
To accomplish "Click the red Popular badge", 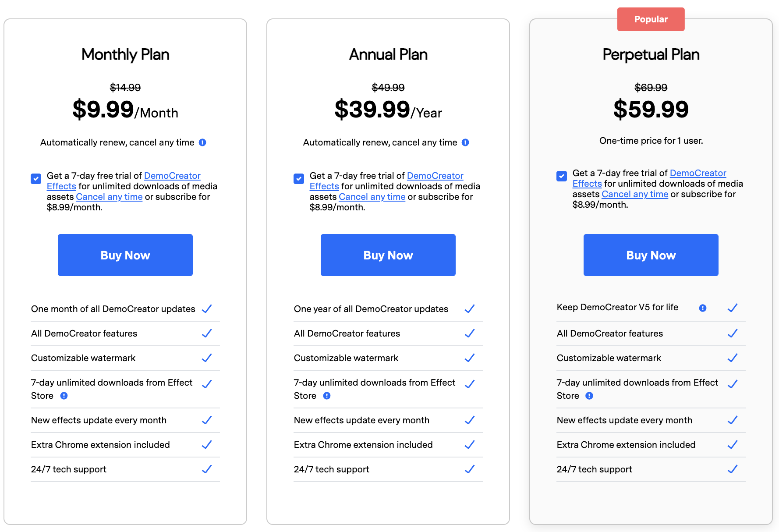I will [651, 19].
